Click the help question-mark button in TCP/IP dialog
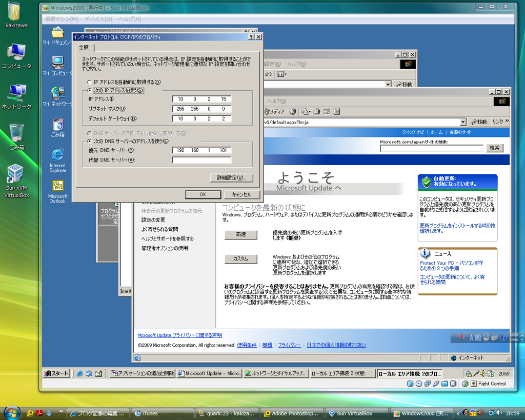The image size is (525, 420). (251, 37)
